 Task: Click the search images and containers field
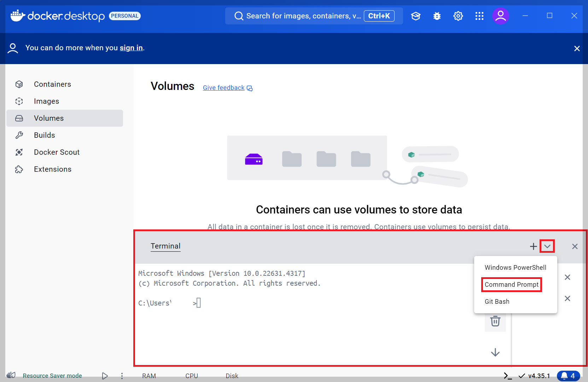[314, 16]
